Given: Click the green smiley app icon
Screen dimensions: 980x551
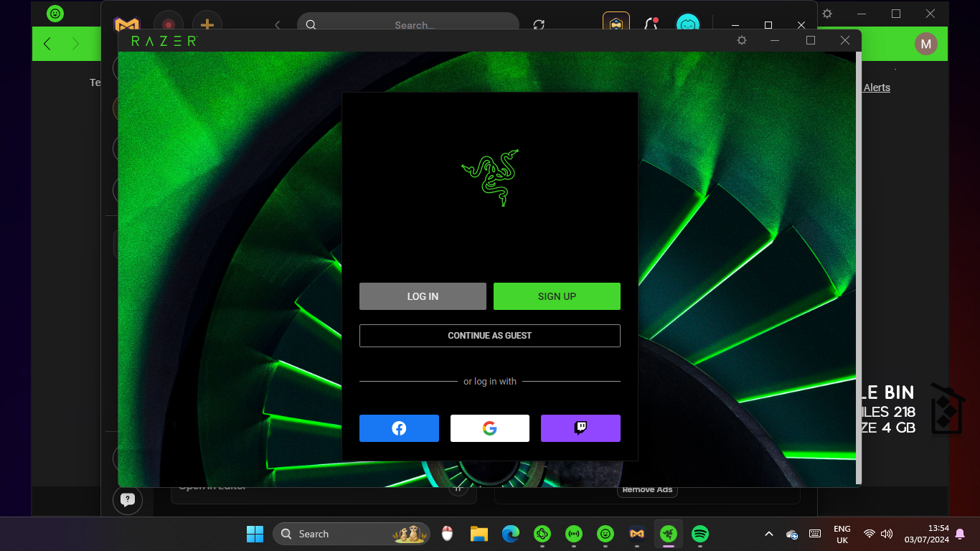Looking at the screenshot, I should coord(55,14).
